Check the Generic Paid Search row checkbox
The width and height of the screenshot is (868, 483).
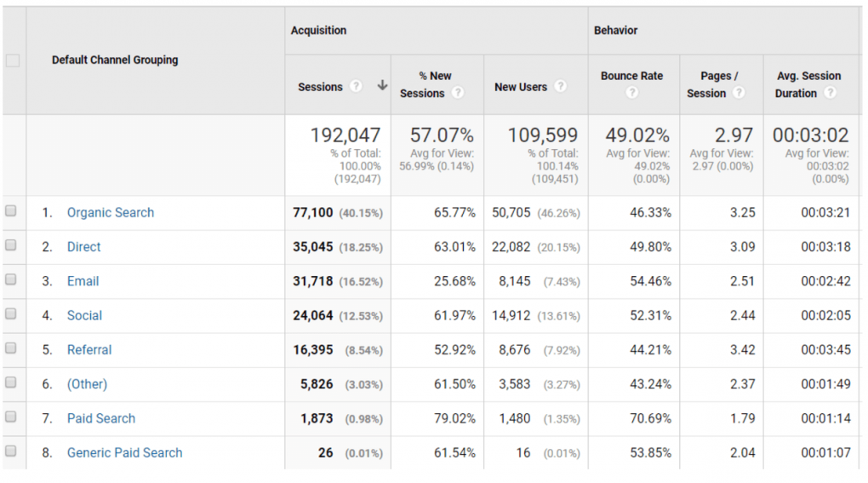pos(11,451)
